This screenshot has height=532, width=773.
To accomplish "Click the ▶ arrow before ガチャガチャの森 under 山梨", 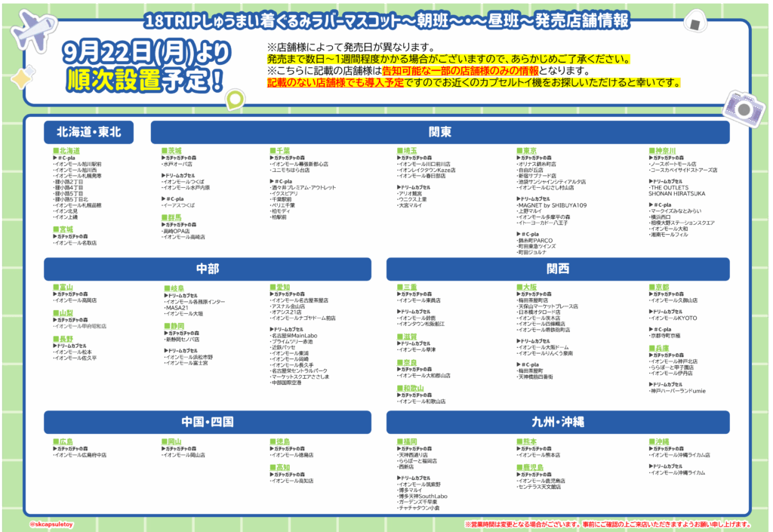I will click(54, 320).
